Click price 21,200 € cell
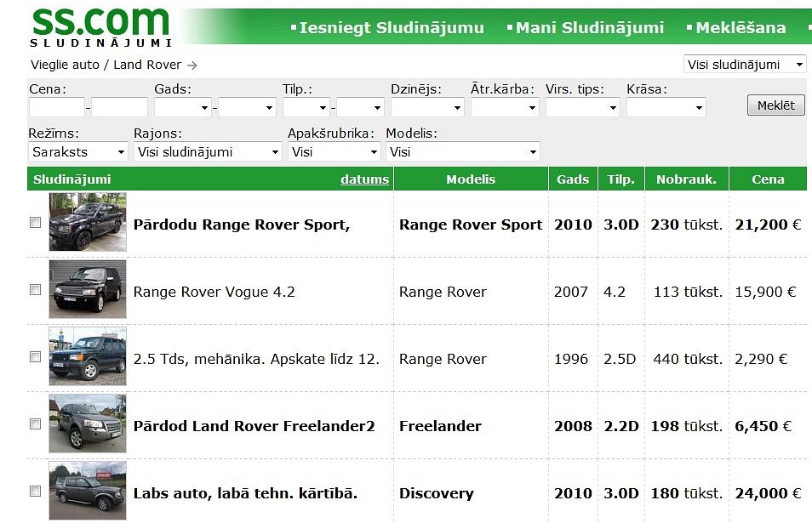This screenshot has width=812, height=523. click(x=768, y=225)
